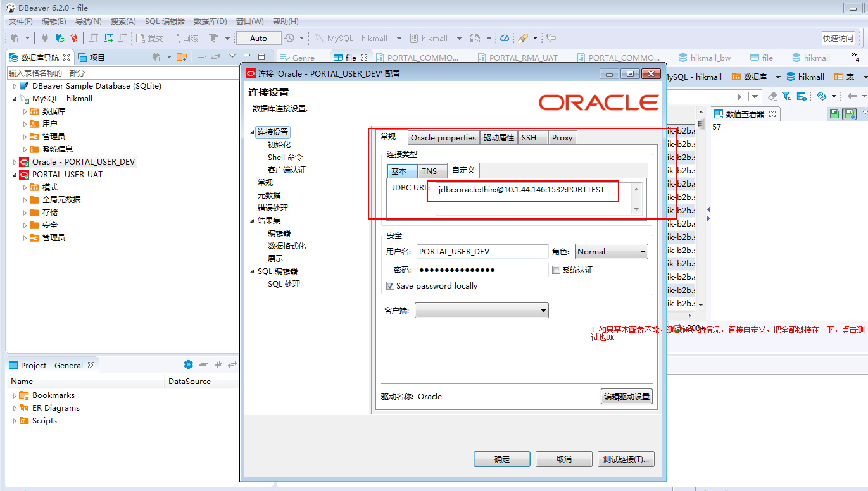Clear the filter with the eraser icon
The width and height of the screenshot is (868, 491).
[x=772, y=96]
